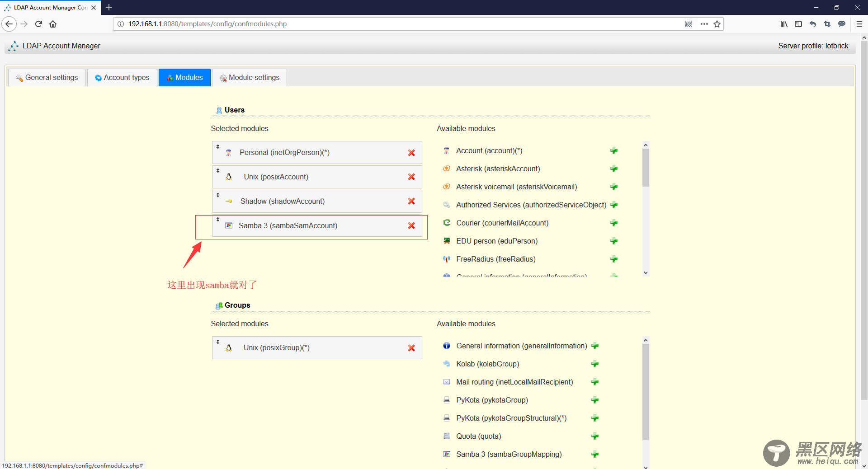Select Samba 3 (sambaSamAccount) row
Viewport: 868px width, 469px height.
click(x=317, y=226)
